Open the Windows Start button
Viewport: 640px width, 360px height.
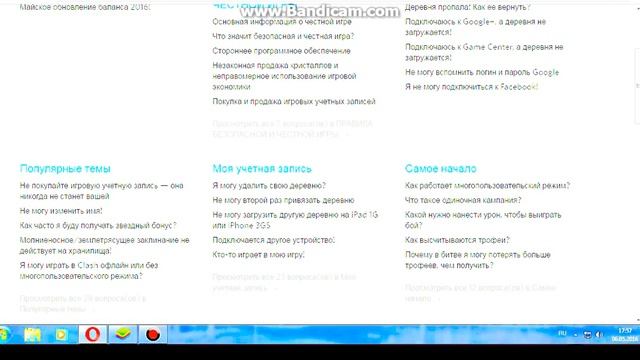point(5,334)
